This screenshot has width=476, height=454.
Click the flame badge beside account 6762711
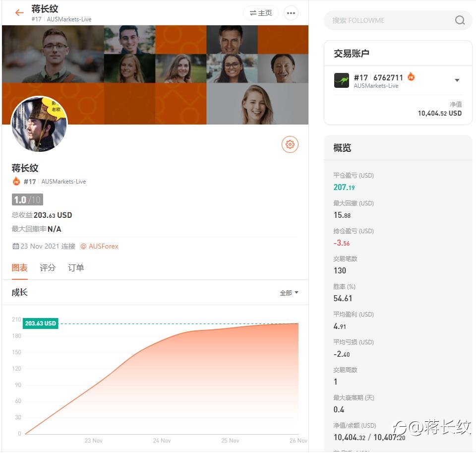tap(411, 76)
